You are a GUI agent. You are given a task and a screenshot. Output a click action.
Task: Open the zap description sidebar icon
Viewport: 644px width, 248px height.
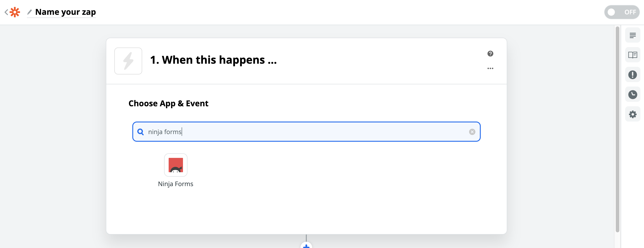(x=633, y=35)
